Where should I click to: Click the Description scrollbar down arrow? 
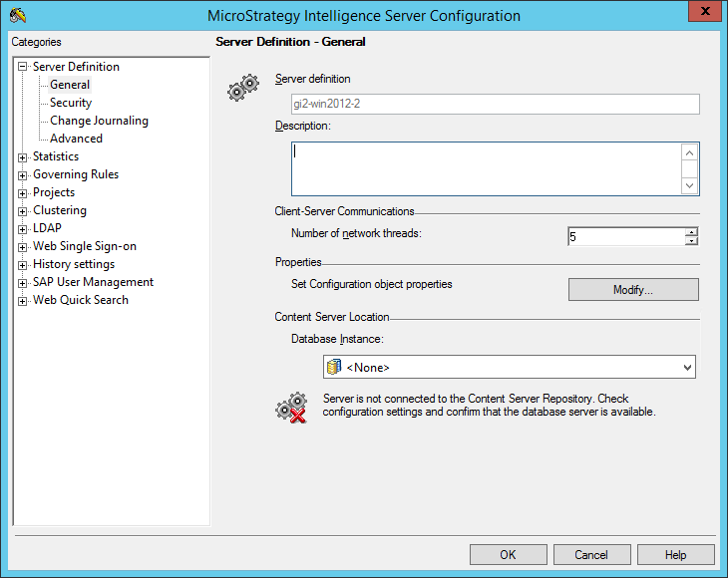(x=689, y=185)
